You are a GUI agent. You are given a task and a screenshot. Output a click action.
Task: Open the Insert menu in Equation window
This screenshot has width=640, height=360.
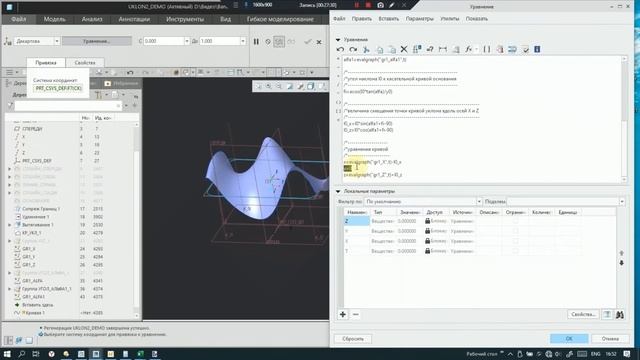pos(389,19)
